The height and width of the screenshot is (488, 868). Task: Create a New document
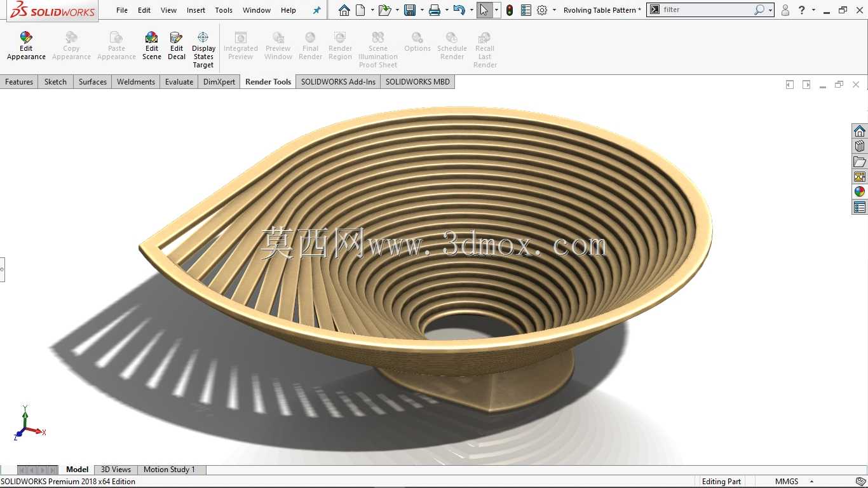pyautogui.click(x=360, y=10)
